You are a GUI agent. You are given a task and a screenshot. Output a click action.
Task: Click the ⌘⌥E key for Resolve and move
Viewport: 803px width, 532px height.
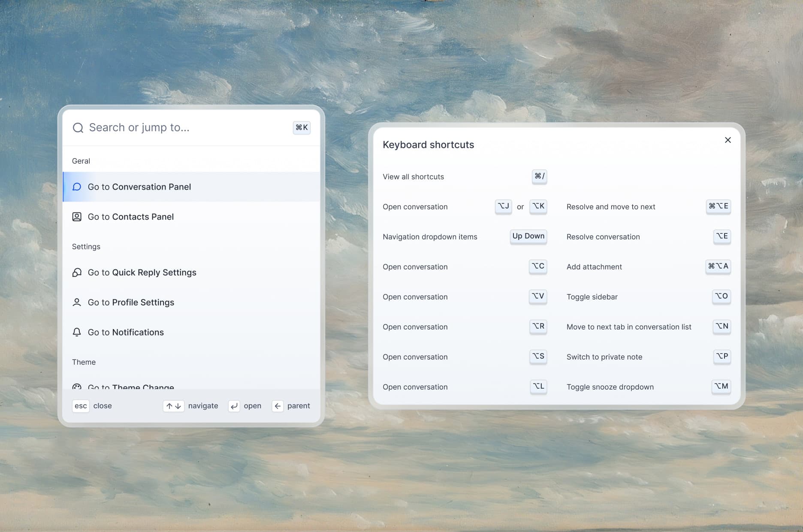click(718, 206)
